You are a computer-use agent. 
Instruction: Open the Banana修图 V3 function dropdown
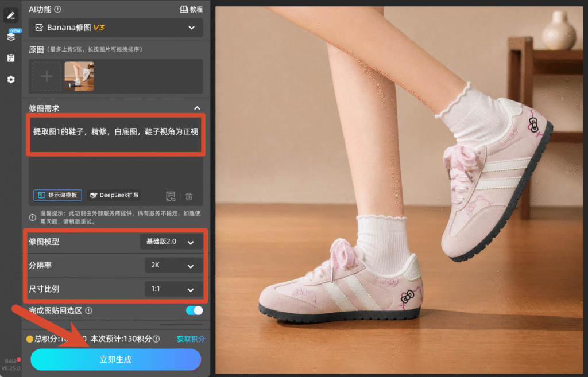116,28
